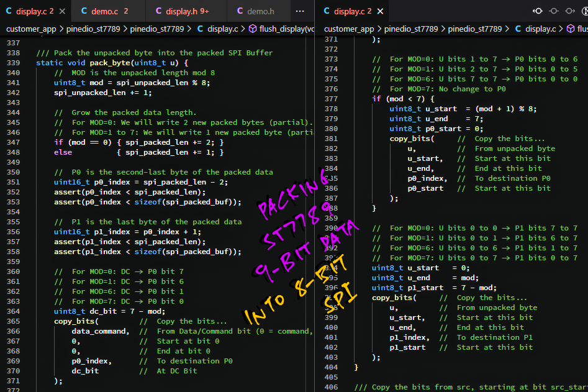588x392 pixels.
Task: Select display.c breadcrumb in left editor
Action: (222, 29)
